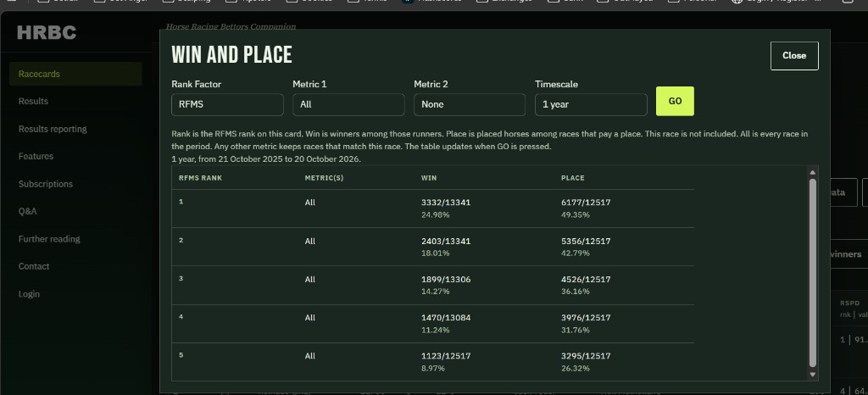Viewport: 868px width, 395px height.
Task: Click place percentage 31.76%
Action: click(576, 331)
